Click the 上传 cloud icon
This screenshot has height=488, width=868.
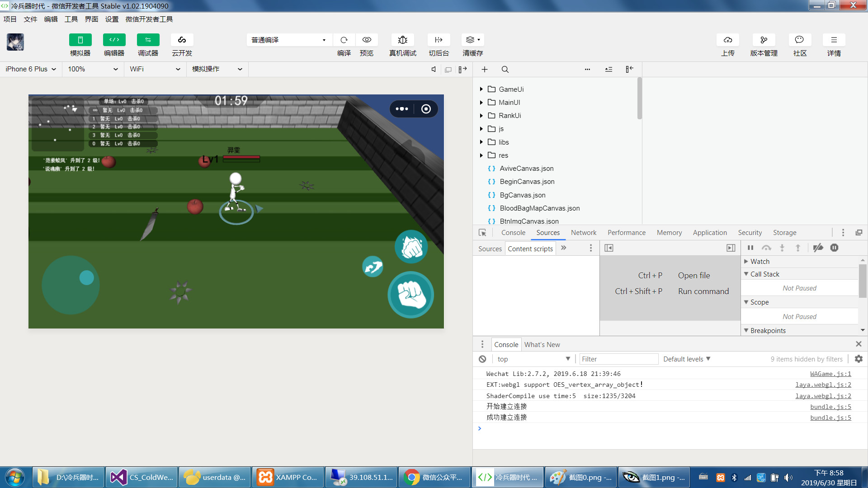pos(727,40)
